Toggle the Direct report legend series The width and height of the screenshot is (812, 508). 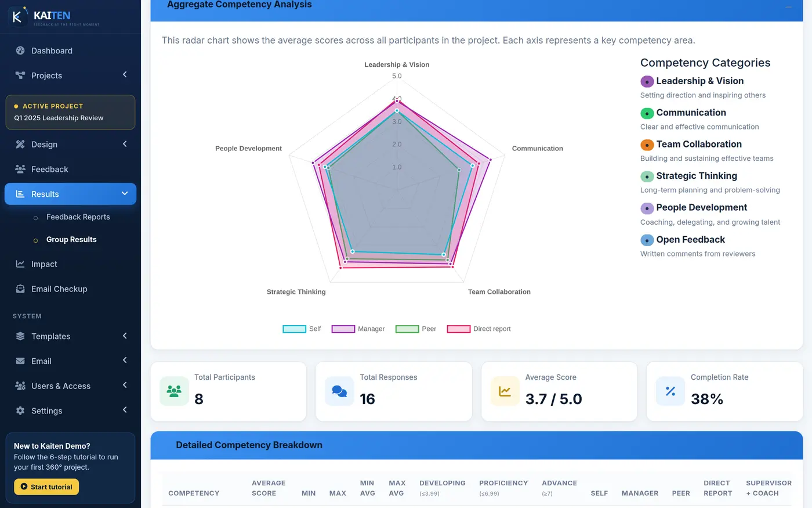coord(478,329)
